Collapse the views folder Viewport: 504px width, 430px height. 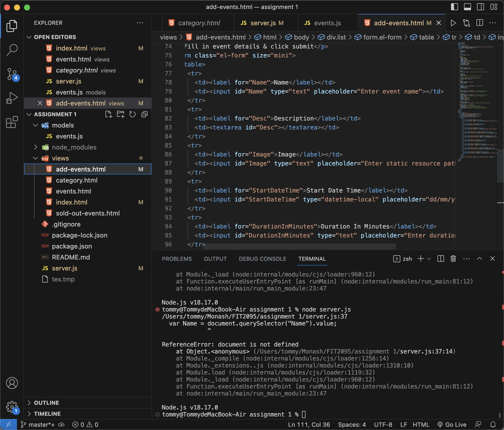click(36, 158)
